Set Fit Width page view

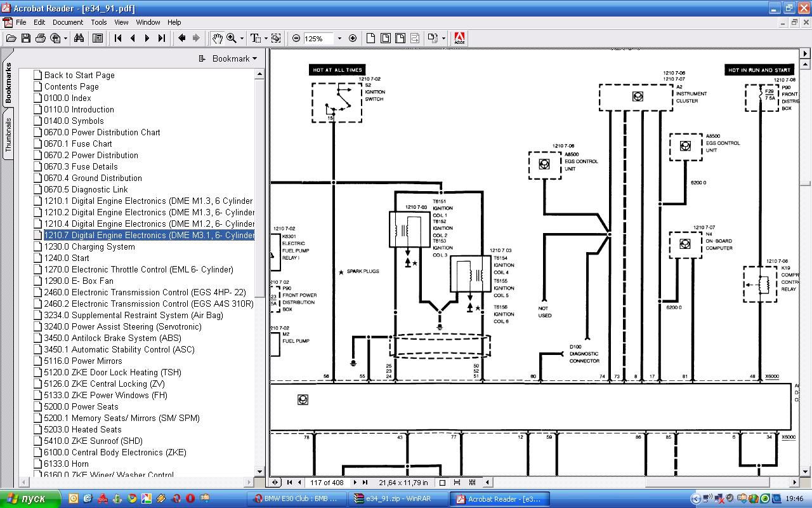pyautogui.click(x=400, y=38)
